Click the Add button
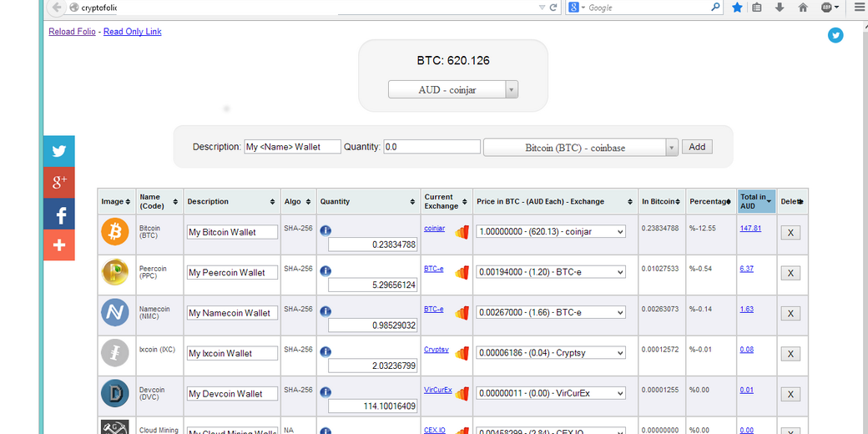Screen dimensions: 868x434 point(697,147)
